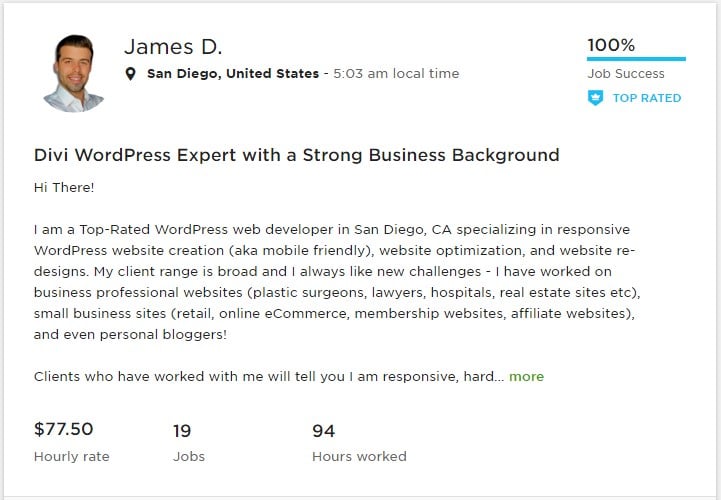This screenshot has height=500, width=721.
Task: Click the 100% job success score
Action: (x=610, y=45)
